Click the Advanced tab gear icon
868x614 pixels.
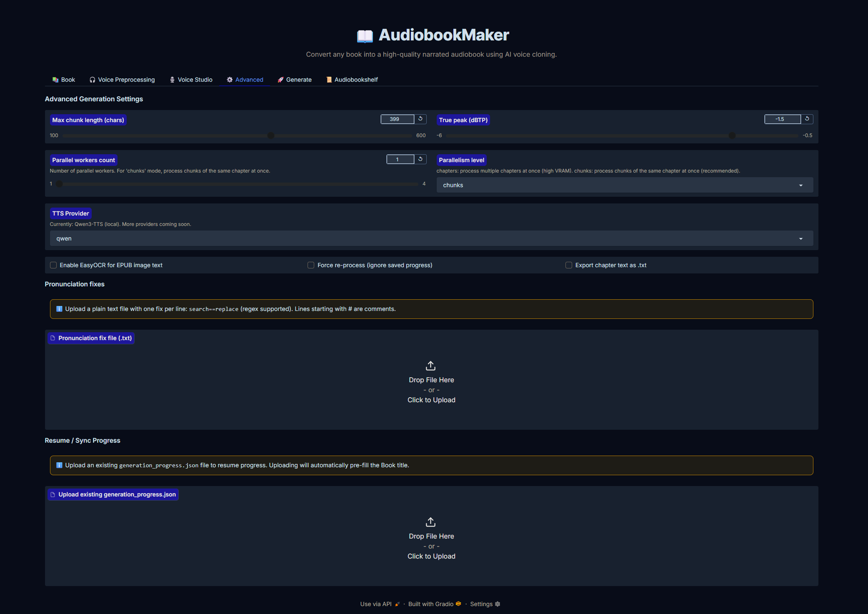(x=230, y=80)
